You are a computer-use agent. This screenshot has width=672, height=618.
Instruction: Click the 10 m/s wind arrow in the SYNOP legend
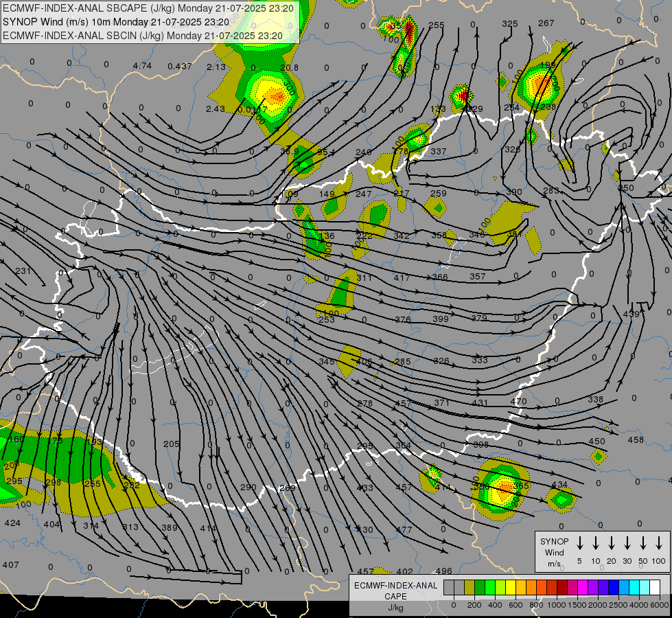[x=595, y=543]
